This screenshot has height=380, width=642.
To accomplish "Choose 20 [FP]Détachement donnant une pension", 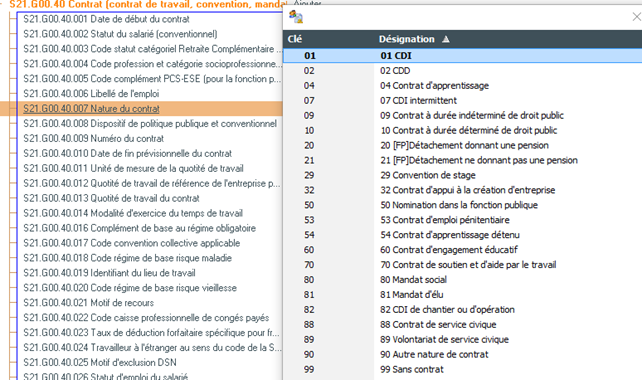I will click(464, 145).
